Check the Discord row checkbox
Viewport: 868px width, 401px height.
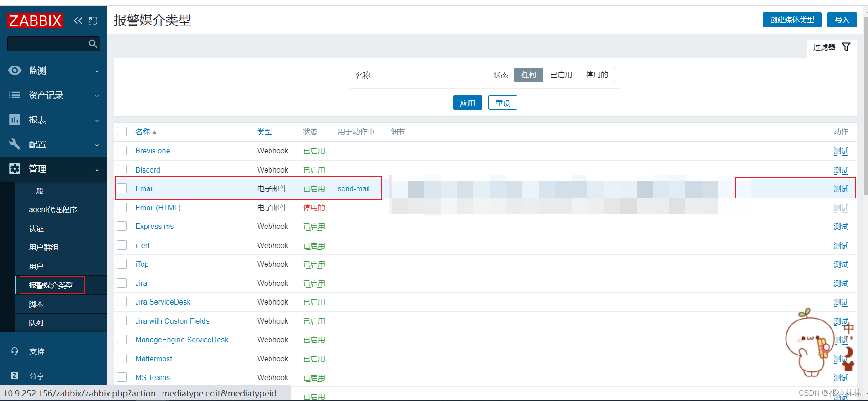click(x=122, y=170)
